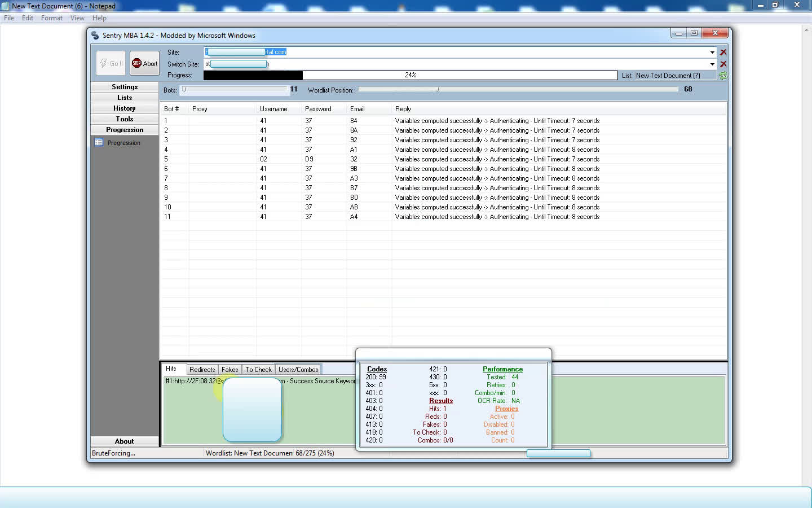Click the '200: 99' code count
812x508 pixels.
coord(376,377)
